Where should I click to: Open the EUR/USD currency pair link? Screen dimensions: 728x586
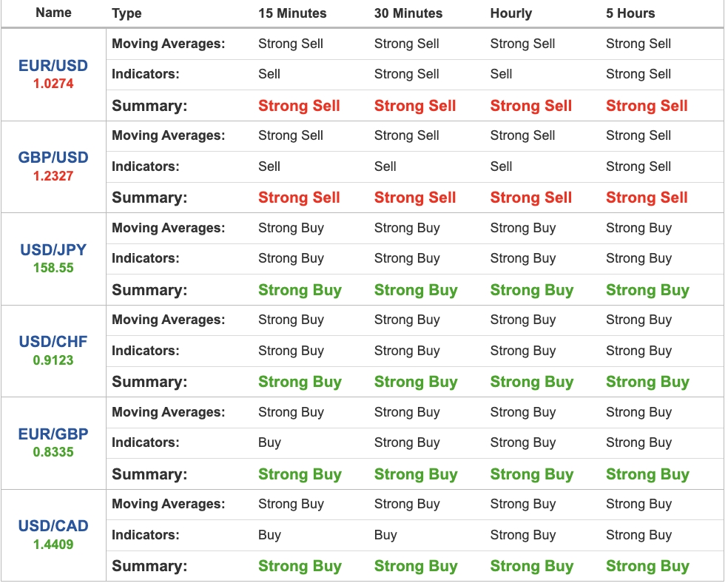53,65
